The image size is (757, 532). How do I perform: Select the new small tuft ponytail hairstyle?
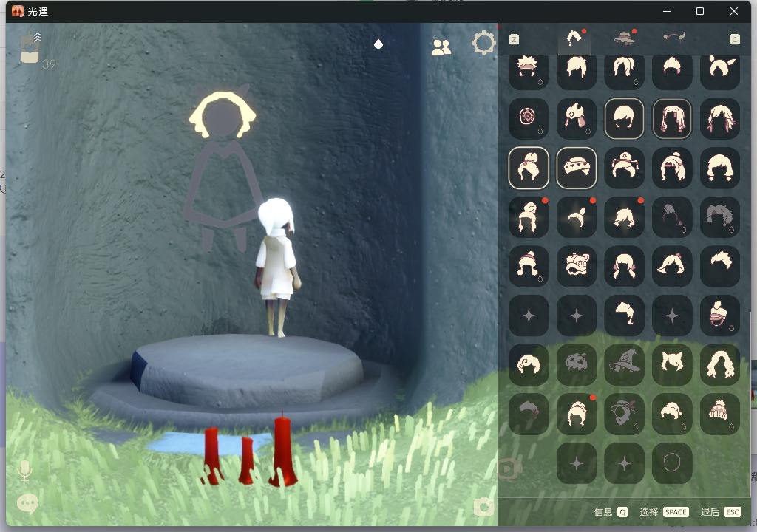577,216
